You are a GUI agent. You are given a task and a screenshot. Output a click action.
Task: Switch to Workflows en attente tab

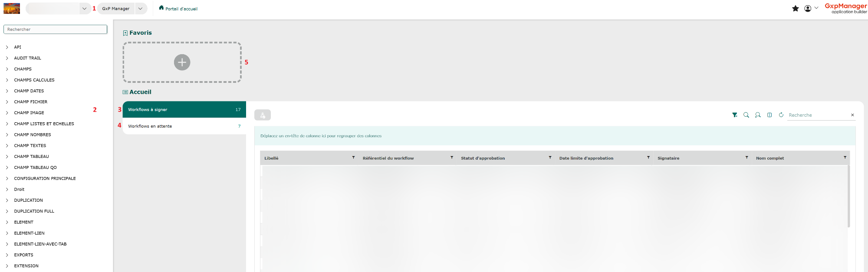tap(184, 126)
